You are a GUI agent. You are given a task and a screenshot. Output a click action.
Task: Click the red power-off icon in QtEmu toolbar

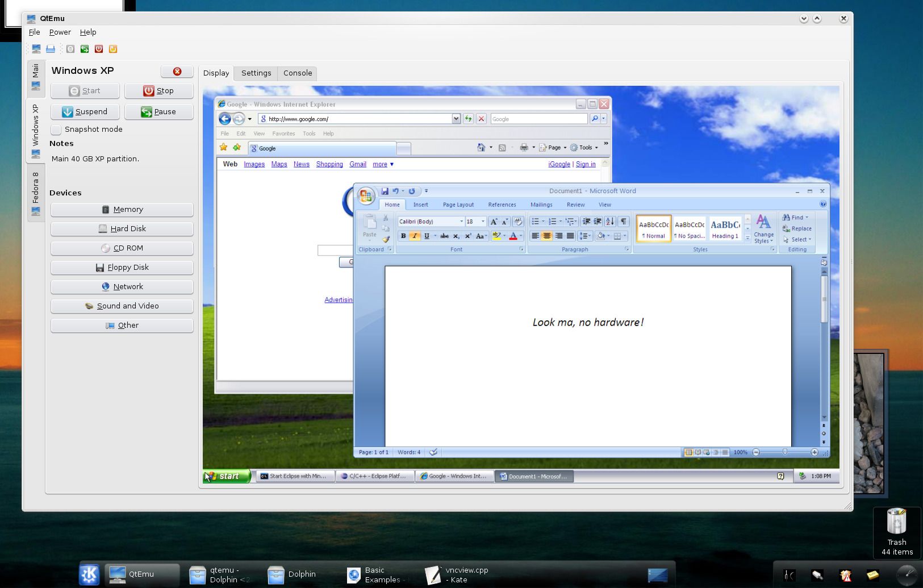point(99,49)
